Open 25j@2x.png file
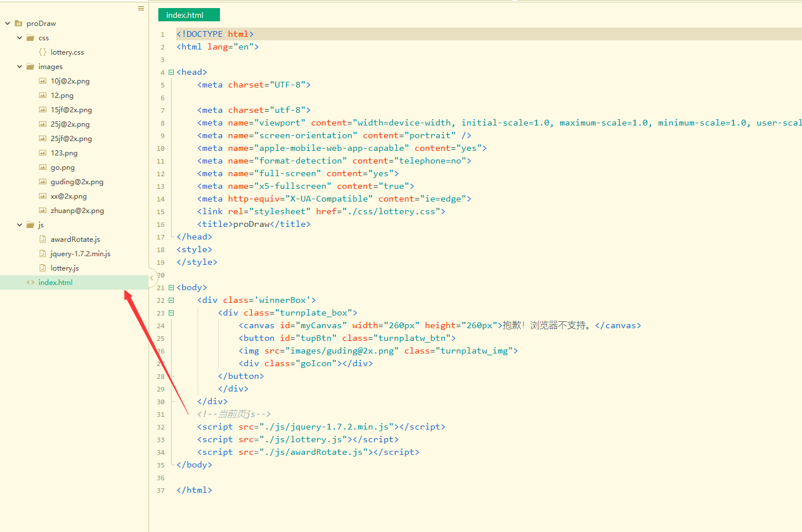 pos(70,124)
